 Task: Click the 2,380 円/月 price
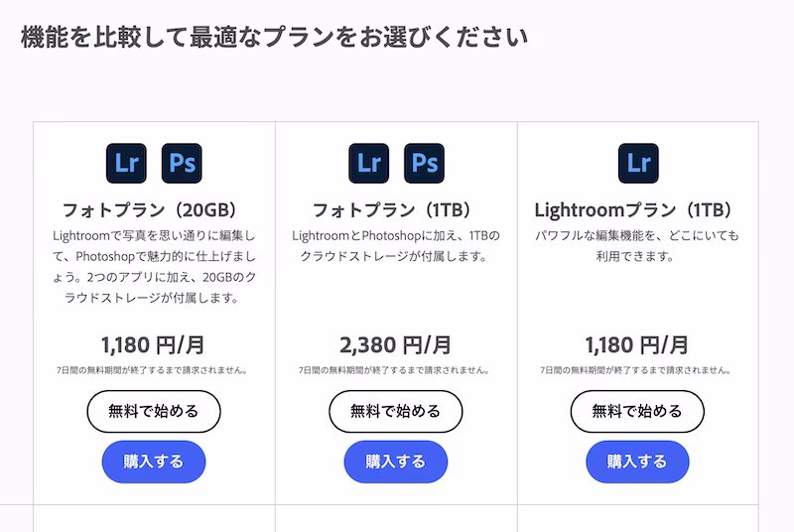[395, 345]
